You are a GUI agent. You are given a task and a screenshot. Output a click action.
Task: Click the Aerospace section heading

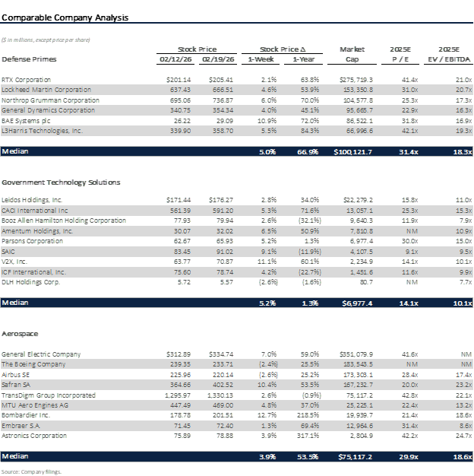(x=20, y=334)
